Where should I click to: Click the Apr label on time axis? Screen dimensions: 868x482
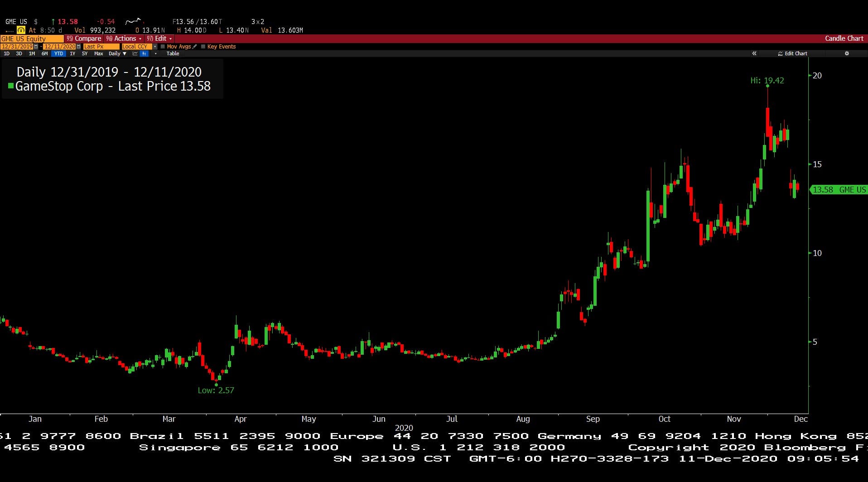tap(241, 419)
